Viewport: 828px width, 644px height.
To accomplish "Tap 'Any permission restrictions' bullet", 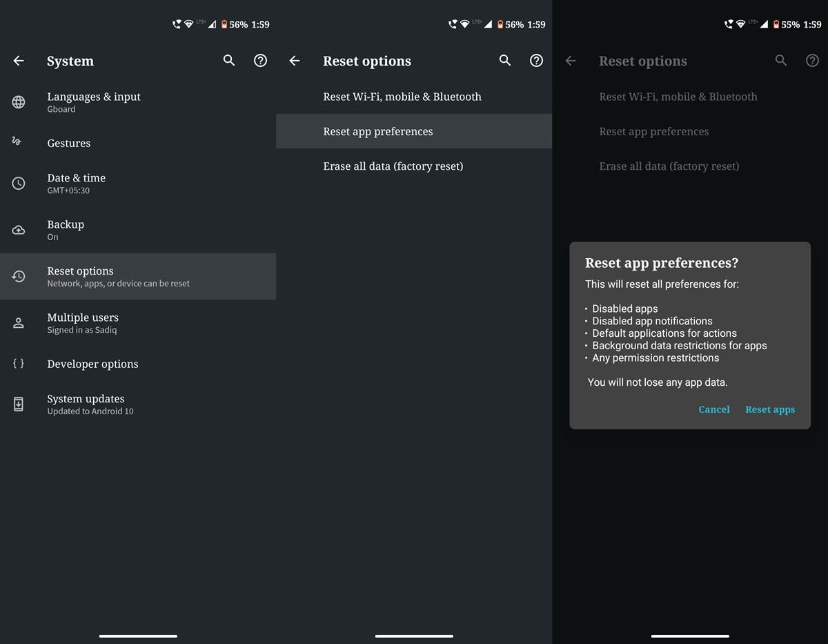I will pyautogui.click(x=655, y=358).
